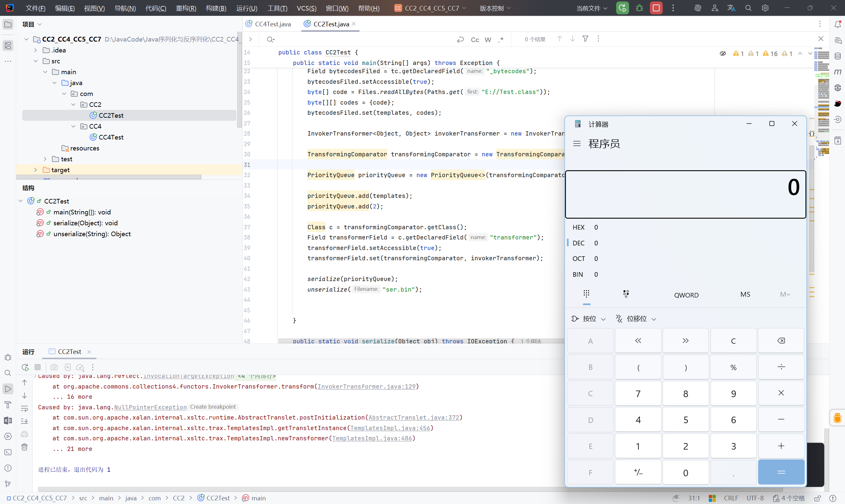Open the 位移位 bit shift dropdown
The width and height of the screenshot is (845, 504).
(x=636, y=319)
